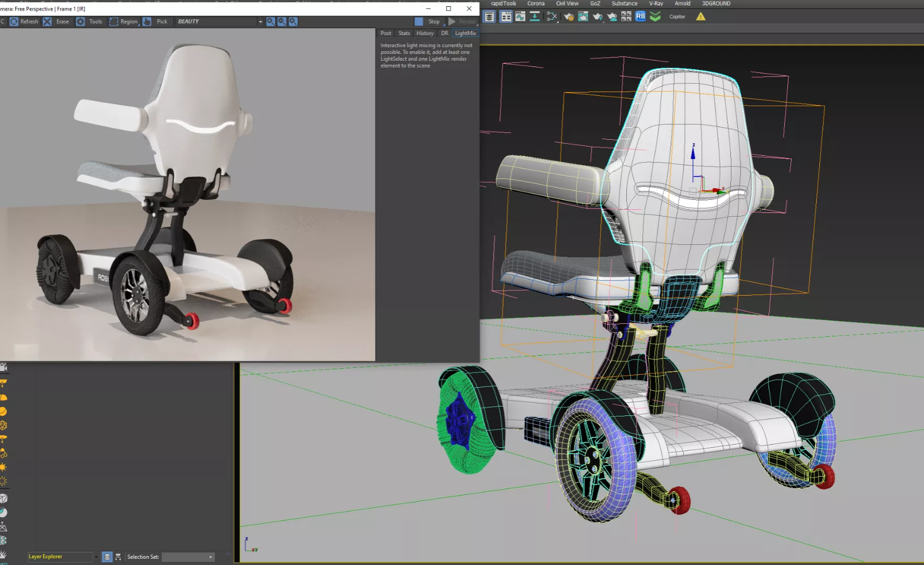
Task: Switch to the Stats tab
Action: point(404,33)
